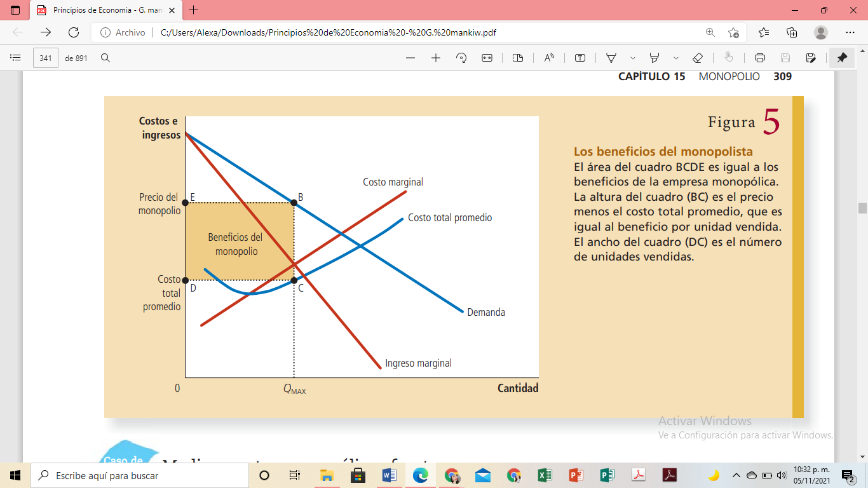Activate the Add text tool
The height and width of the screenshot is (488, 868).
(x=580, y=57)
